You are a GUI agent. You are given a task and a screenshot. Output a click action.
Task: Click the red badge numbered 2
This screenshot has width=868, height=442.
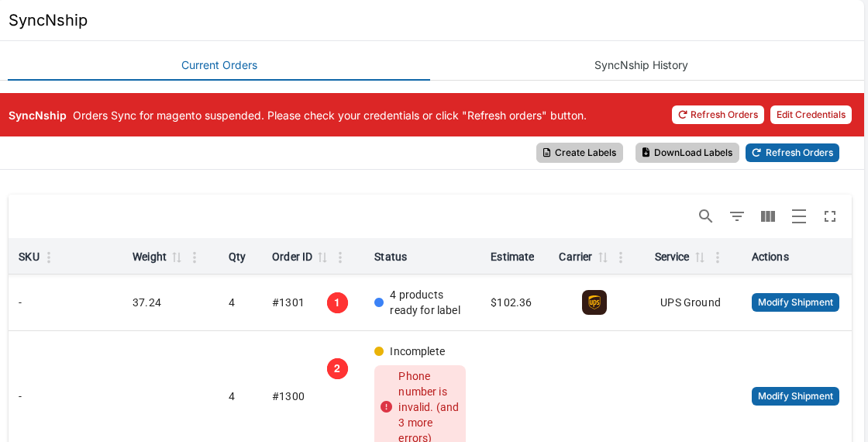pos(337,369)
